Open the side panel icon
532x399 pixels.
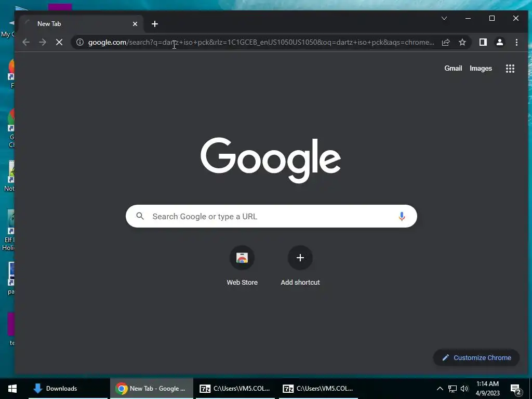(x=483, y=42)
